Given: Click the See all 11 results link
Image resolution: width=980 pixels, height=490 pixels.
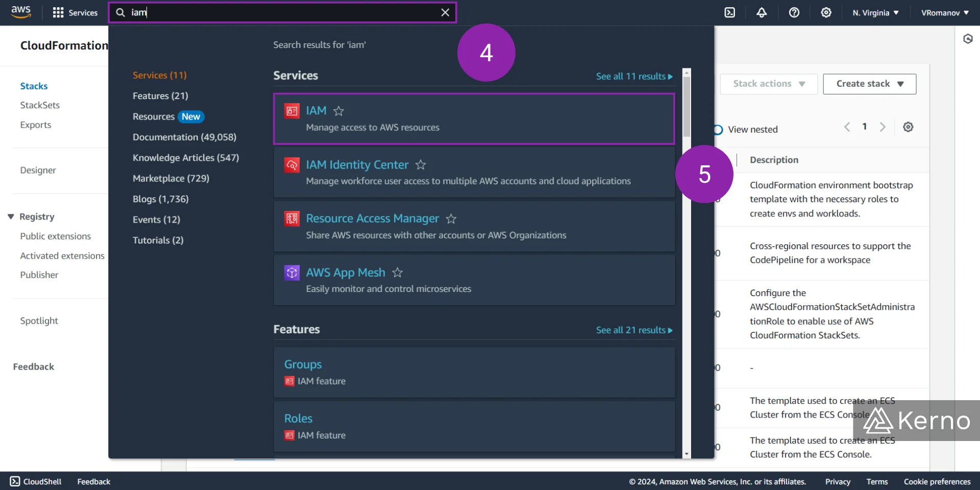Looking at the screenshot, I should (633, 76).
